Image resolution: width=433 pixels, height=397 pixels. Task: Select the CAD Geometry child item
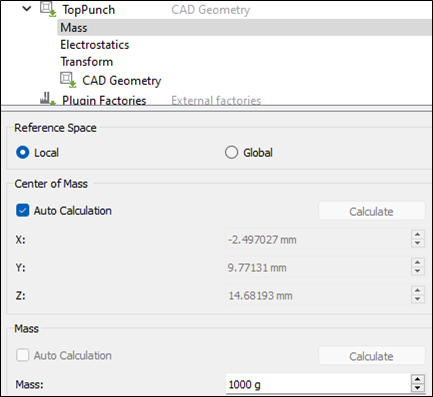point(122,81)
